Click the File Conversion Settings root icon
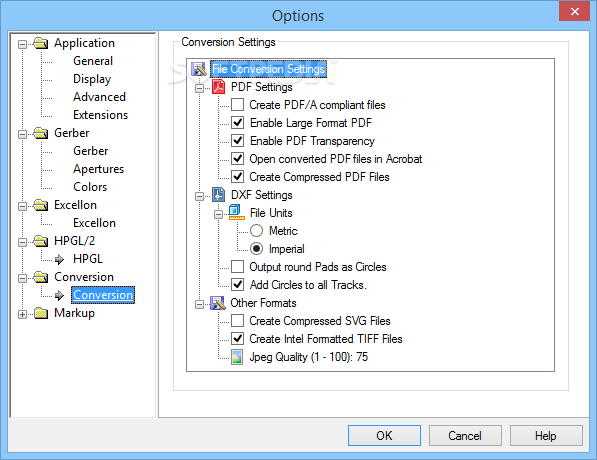Screen dimensions: 597x460 coord(199,69)
